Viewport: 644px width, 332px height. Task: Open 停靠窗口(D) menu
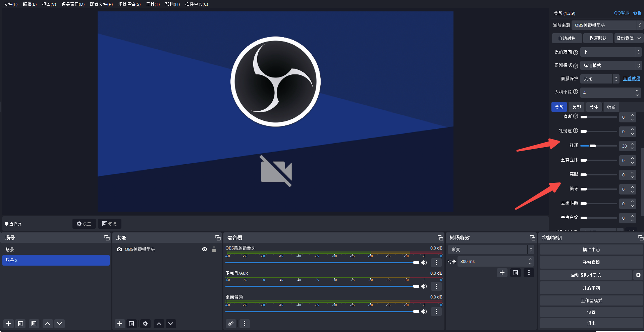click(x=73, y=4)
